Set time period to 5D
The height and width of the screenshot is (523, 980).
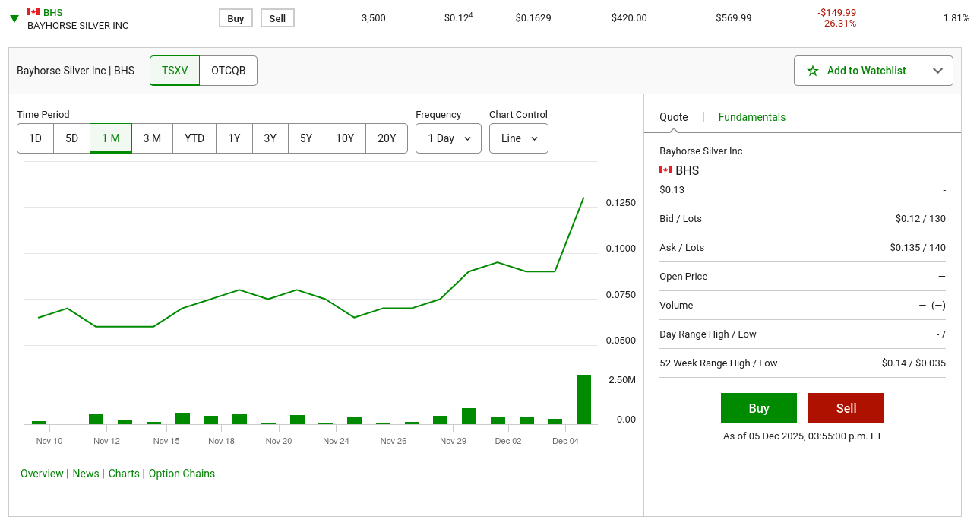tap(71, 138)
